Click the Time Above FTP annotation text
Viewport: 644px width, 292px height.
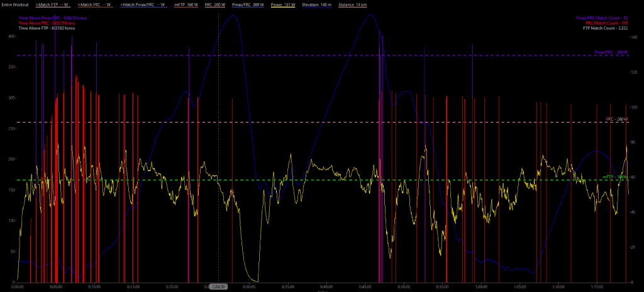click(47, 28)
